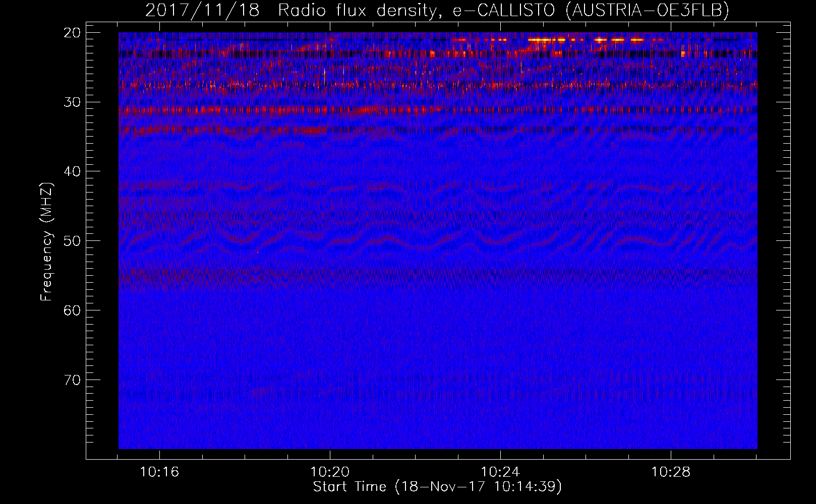Click the Start Time axis caption
This screenshot has height=504, width=816.
pos(437,487)
